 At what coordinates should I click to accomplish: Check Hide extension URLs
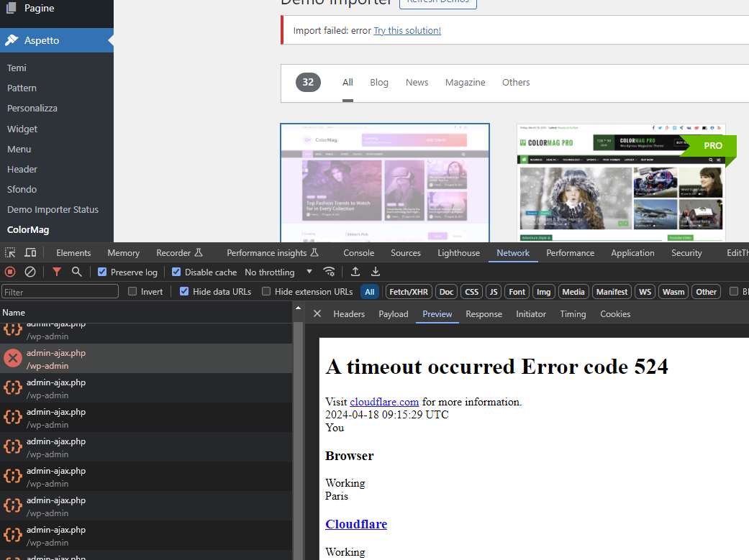(x=266, y=291)
